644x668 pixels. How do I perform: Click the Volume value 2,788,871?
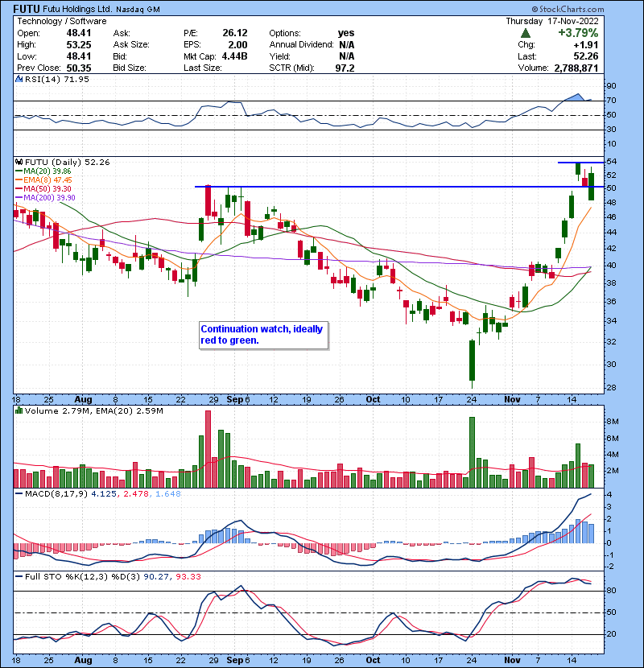[x=576, y=68]
